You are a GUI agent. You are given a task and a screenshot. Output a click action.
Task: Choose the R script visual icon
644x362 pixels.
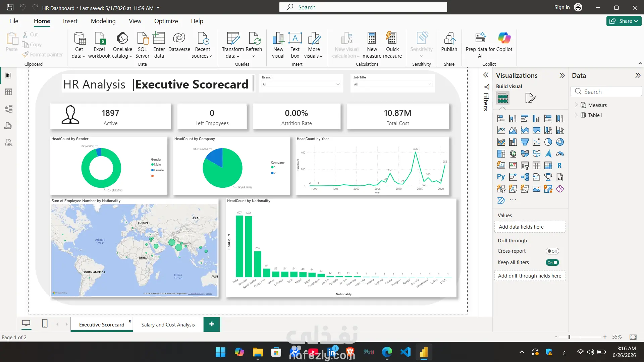tap(559, 165)
